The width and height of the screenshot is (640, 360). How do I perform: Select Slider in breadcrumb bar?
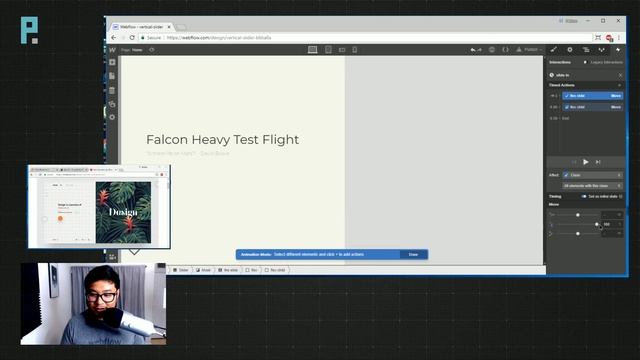click(180, 270)
